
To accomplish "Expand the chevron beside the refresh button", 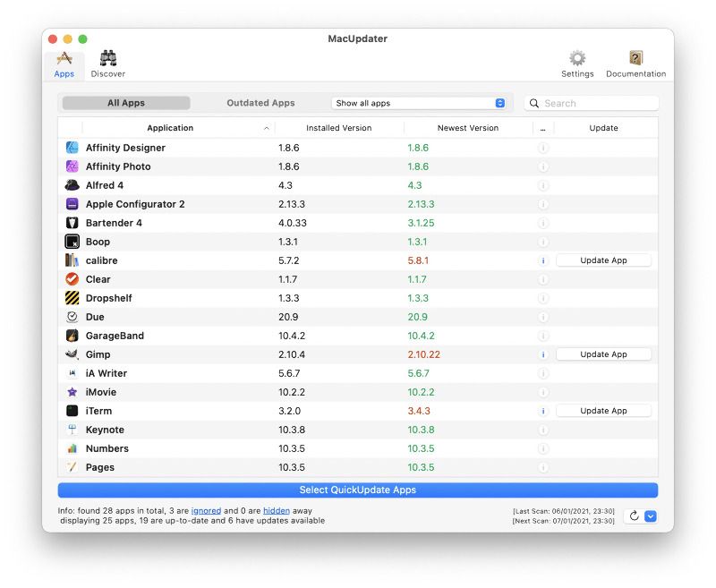I will point(651,516).
